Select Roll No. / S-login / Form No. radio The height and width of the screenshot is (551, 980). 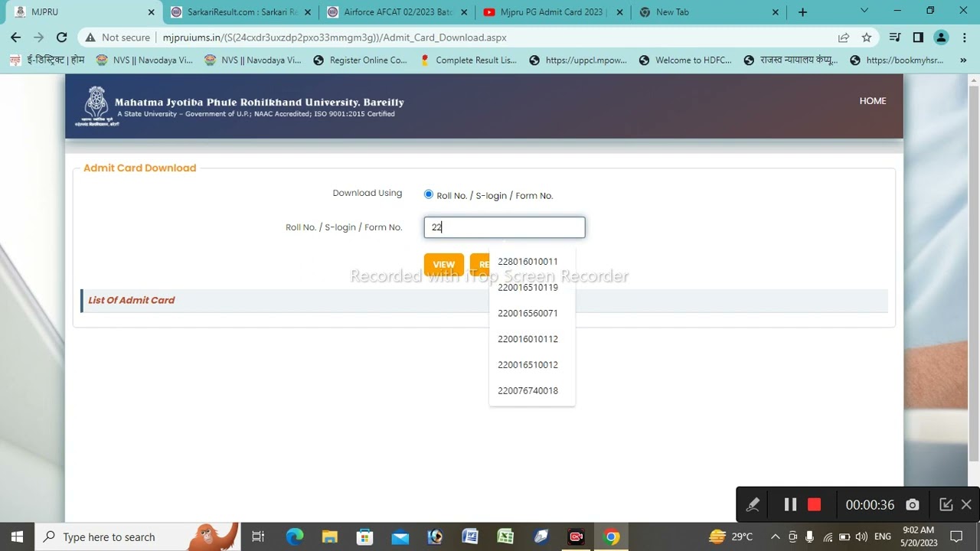point(429,194)
